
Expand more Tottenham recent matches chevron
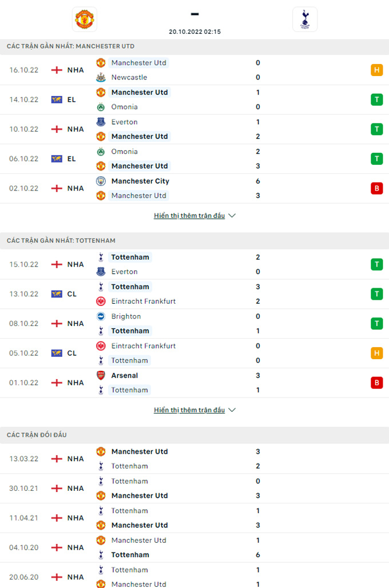coord(232,410)
